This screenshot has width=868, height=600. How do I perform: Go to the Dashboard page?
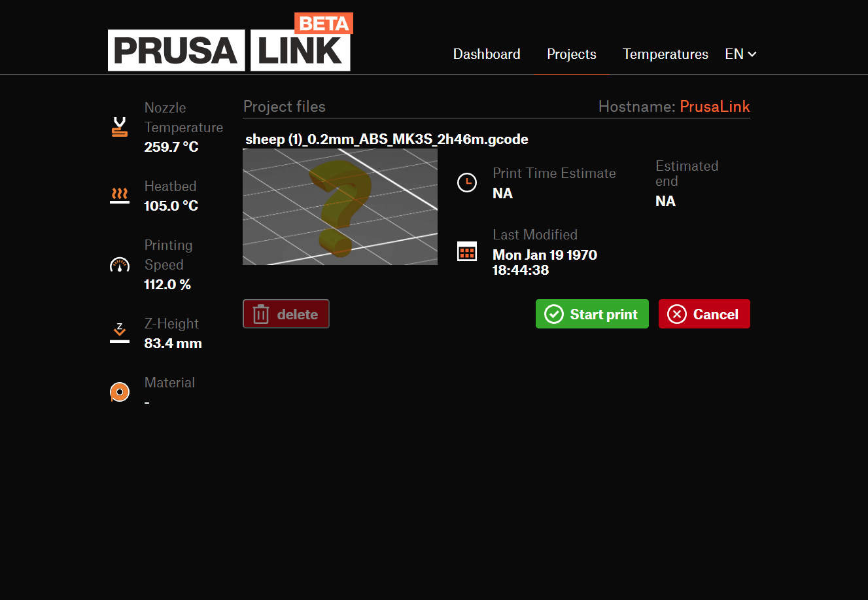[x=487, y=54]
